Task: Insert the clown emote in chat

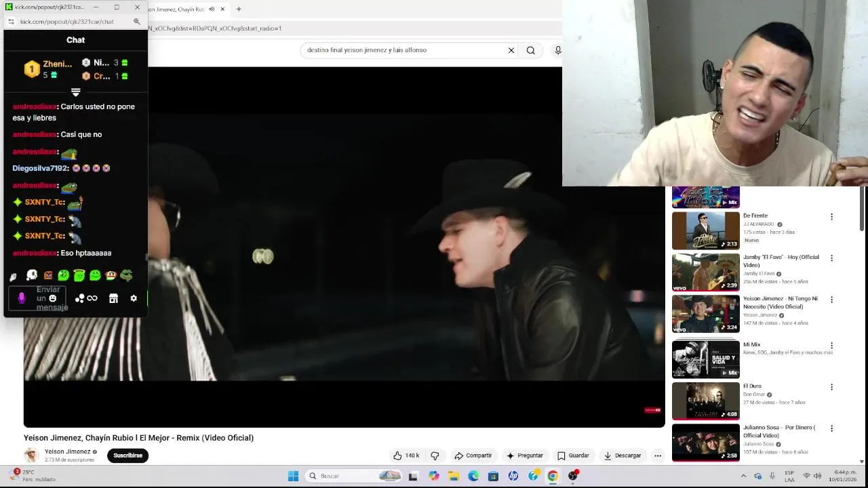Action: point(111,275)
